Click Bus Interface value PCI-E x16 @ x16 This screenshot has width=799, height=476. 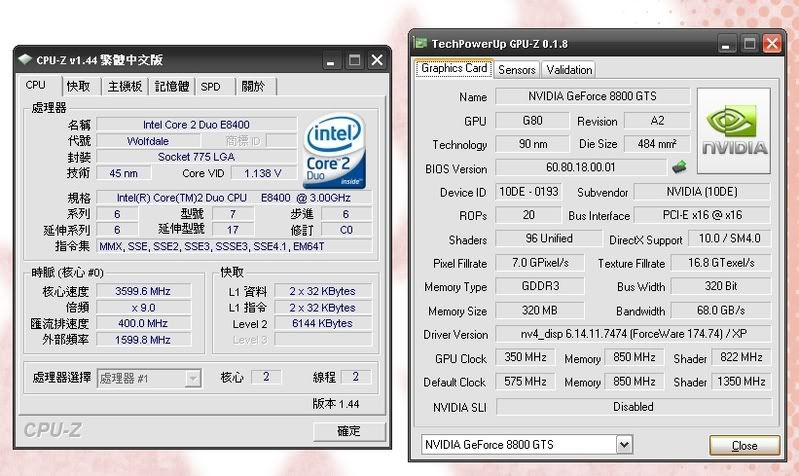pyautogui.click(x=702, y=215)
